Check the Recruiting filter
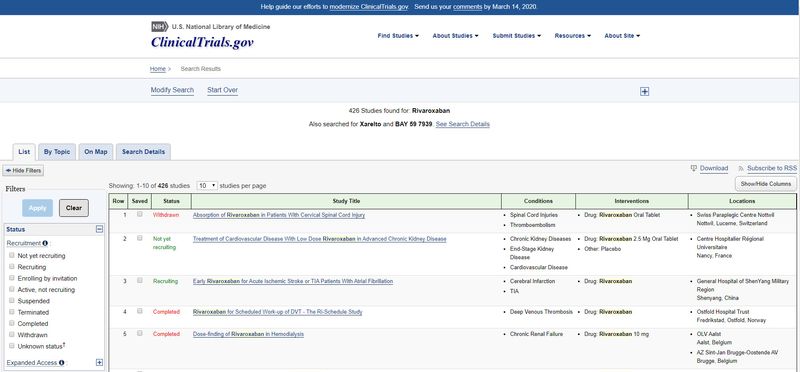800x372 pixels. 12,266
